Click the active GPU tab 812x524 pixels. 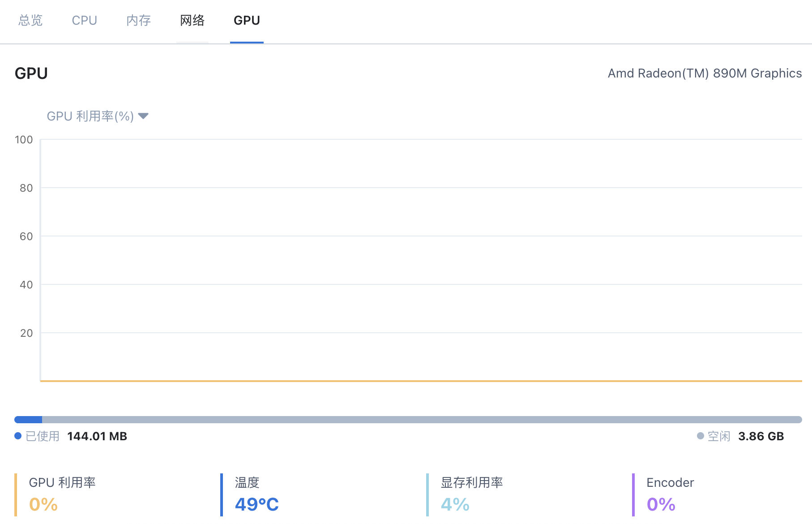click(247, 21)
